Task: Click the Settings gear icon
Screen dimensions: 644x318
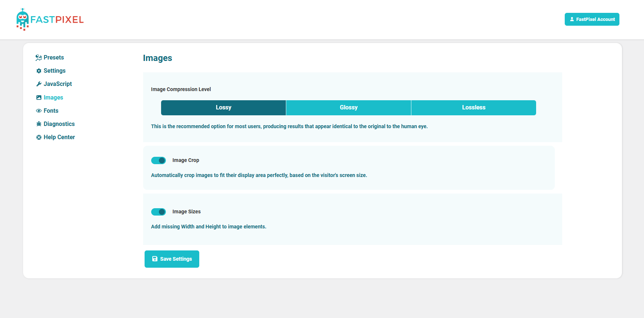Action: click(x=39, y=71)
